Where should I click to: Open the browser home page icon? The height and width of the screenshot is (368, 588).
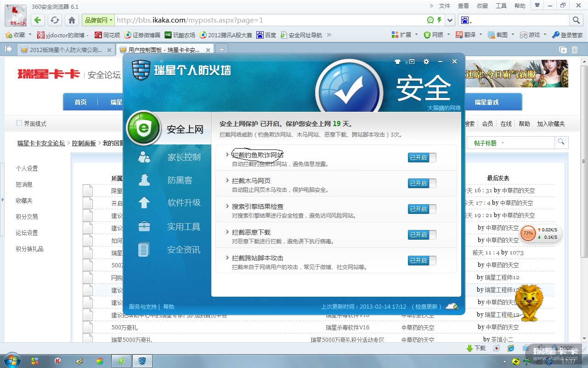tap(72, 20)
